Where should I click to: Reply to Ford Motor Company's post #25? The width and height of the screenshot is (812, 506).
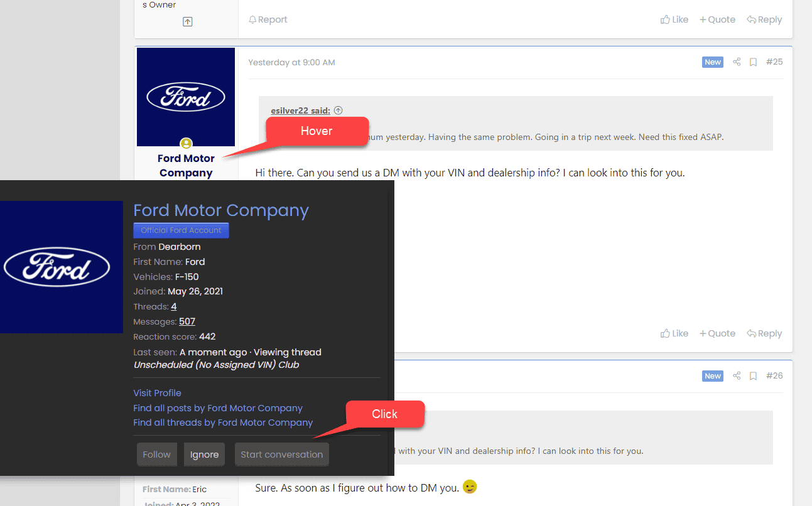click(x=764, y=333)
